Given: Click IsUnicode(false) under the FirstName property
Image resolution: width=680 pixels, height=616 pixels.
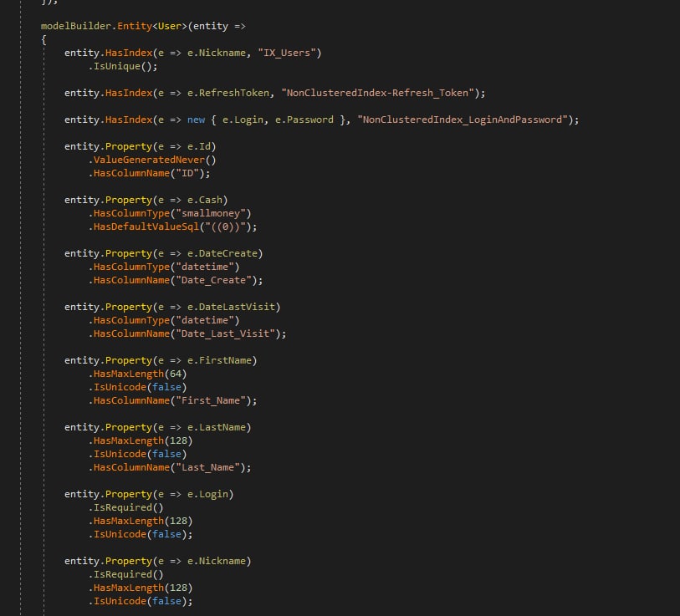Looking at the screenshot, I should coord(137,387).
